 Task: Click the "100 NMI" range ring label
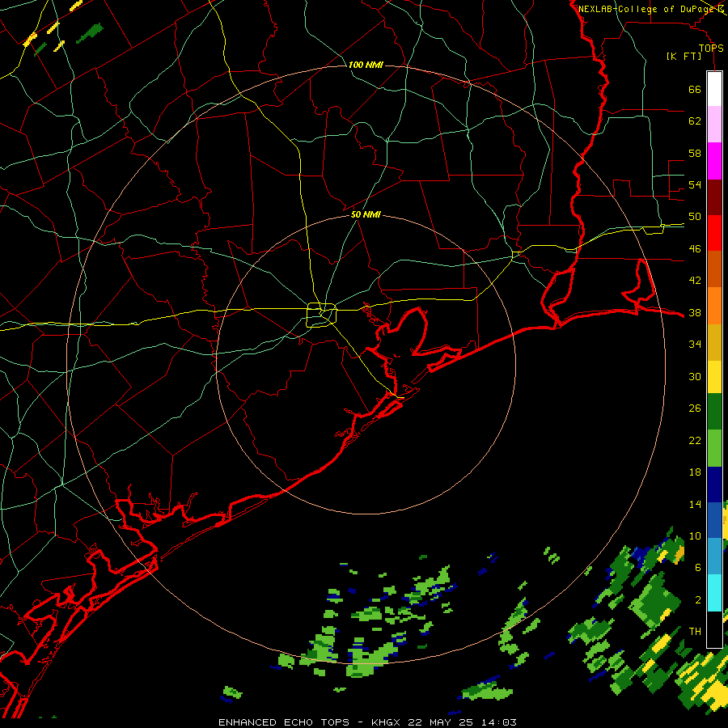[x=366, y=65]
